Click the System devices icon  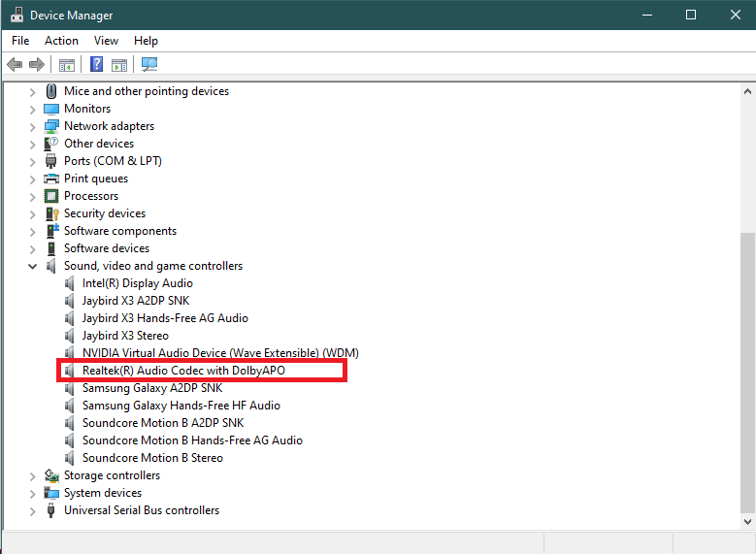[x=51, y=493]
